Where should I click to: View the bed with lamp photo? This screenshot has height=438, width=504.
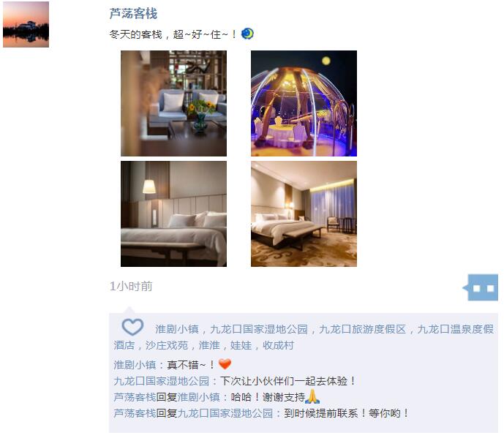point(173,214)
